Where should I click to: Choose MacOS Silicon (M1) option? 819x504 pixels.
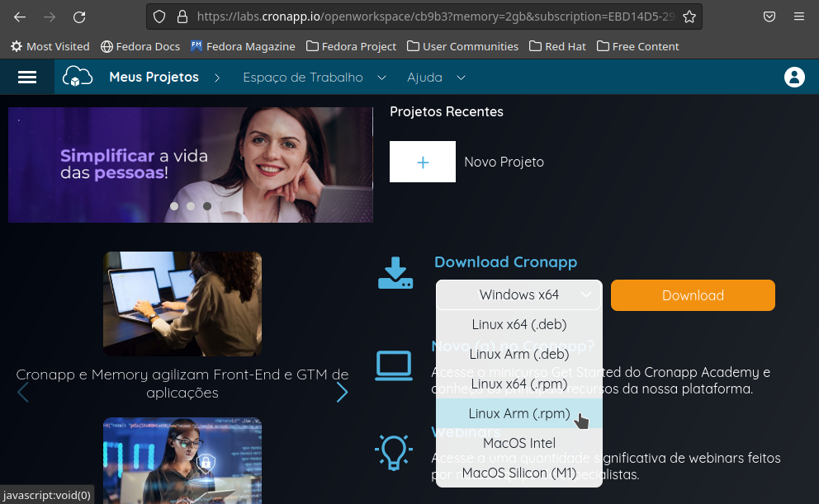point(519,473)
